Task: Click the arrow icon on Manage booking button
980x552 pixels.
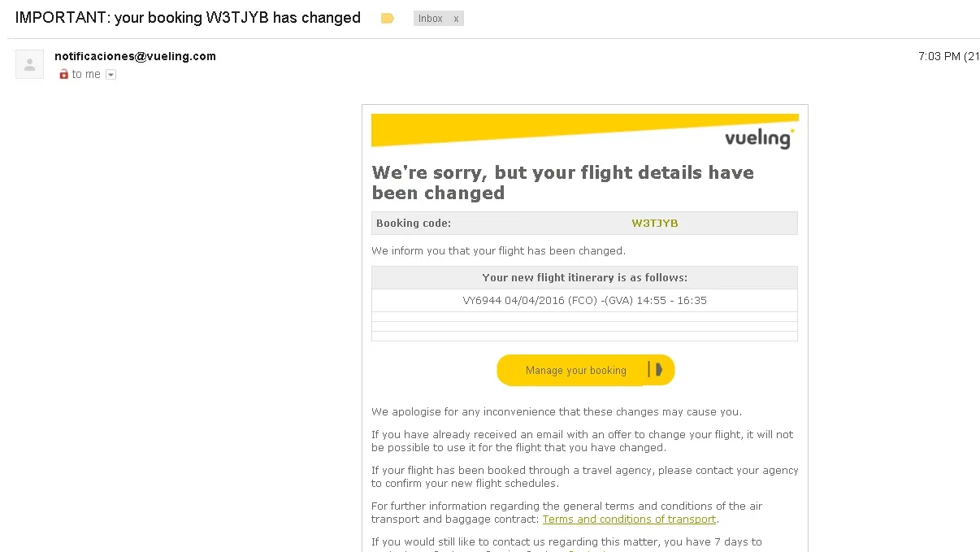Action: click(x=656, y=370)
